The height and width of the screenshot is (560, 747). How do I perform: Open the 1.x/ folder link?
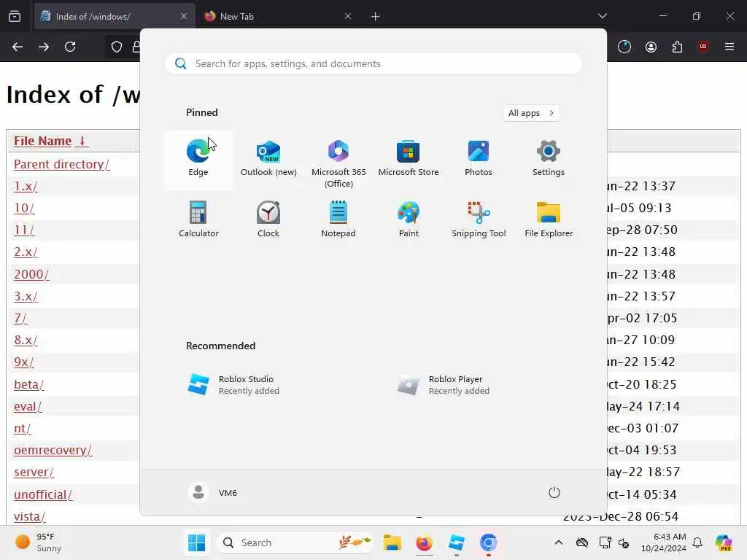pyautogui.click(x=26, y=186)
